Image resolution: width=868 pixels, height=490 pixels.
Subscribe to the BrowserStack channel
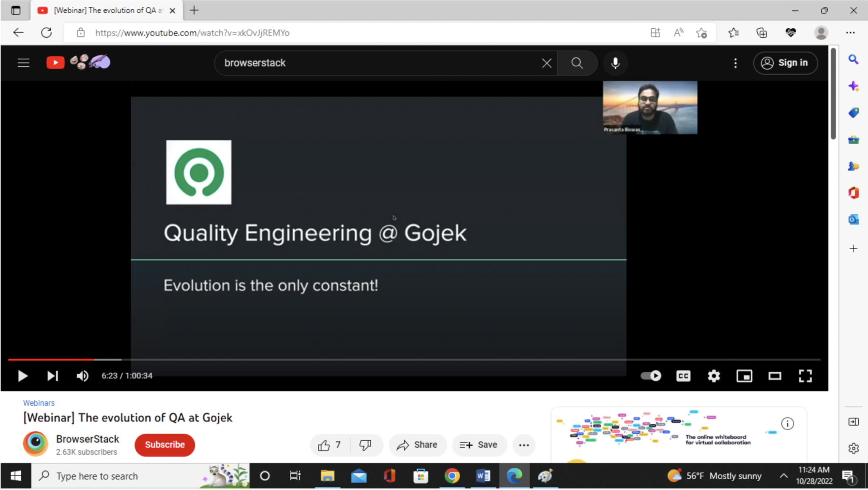(164, 445)
